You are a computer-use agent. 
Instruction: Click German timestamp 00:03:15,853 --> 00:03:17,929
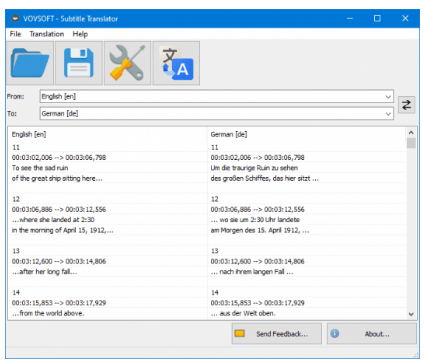(x=258, y=303)
